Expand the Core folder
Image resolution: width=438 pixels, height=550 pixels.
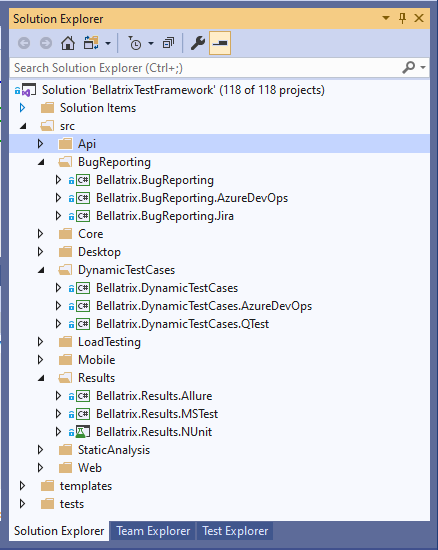40,234
